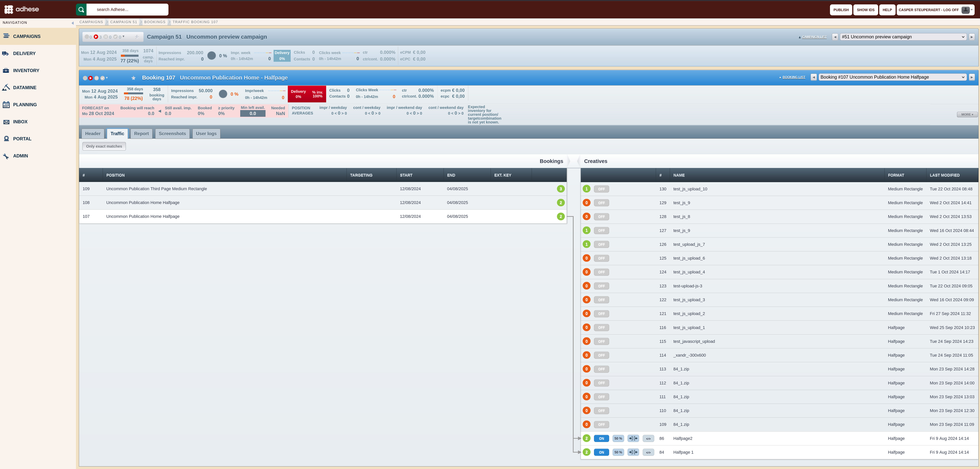Image resolution: width=980 pixels, height=469 pixels.
Task: Open Datamine from the navigation sidebar
Action: click(x=25, y=87)
